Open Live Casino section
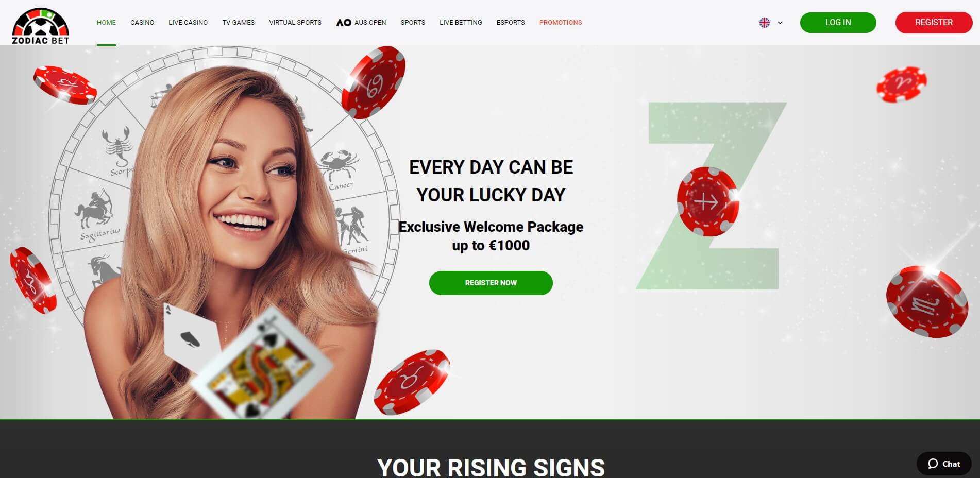This screenshot has width=980, height=478. pos(188,23)
